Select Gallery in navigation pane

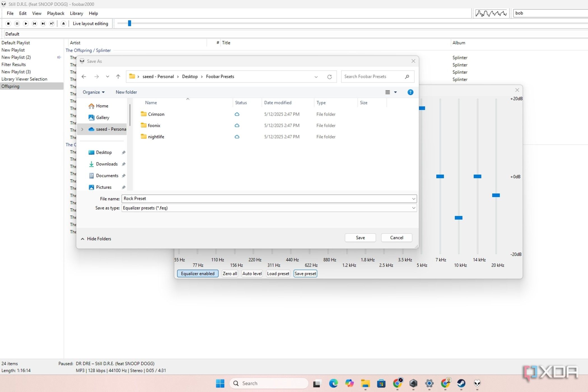(102, 118)
